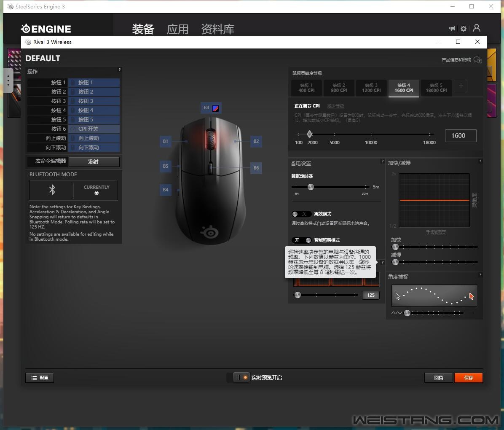Open the 按钮 3 binding dropdown
Screen dimensions: 504x430
[94, 101]
